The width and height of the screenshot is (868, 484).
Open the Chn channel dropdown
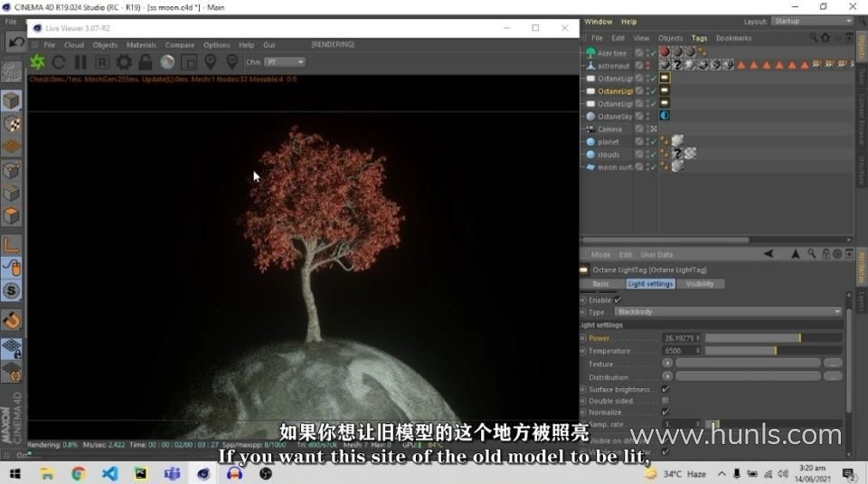point(285,62)
